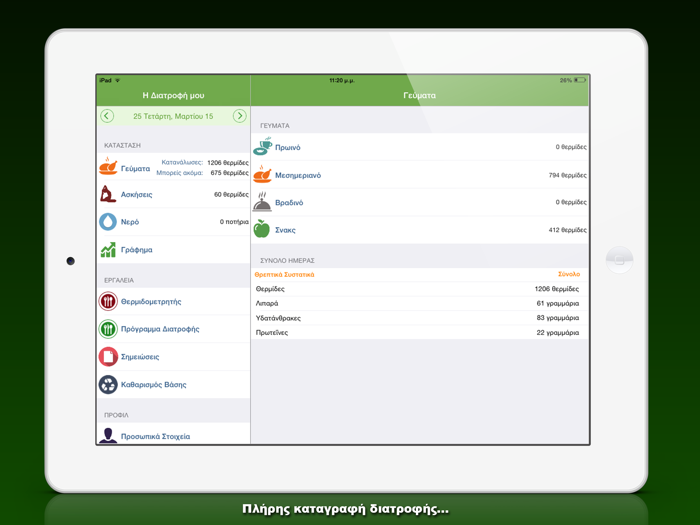
Task: Click the date 25 Τετάρτη, Μαρτίου 15
Action: [173, 116]
